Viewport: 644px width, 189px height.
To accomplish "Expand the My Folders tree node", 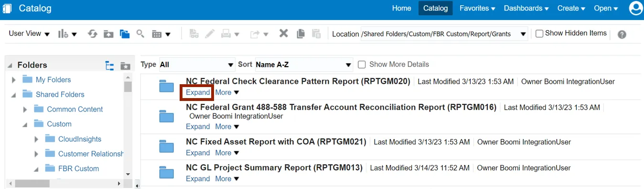I will coord(14,80).
